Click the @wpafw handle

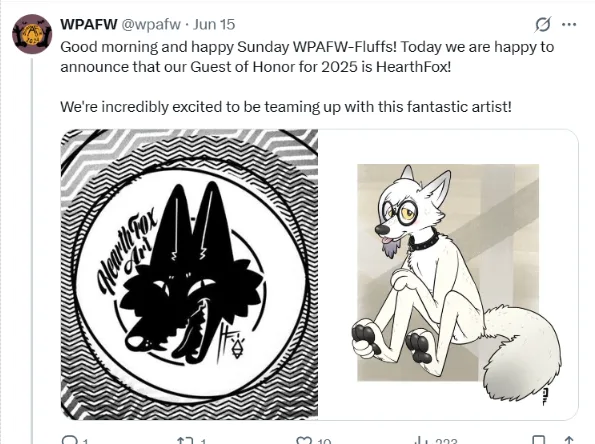click(x=151, y=24)
